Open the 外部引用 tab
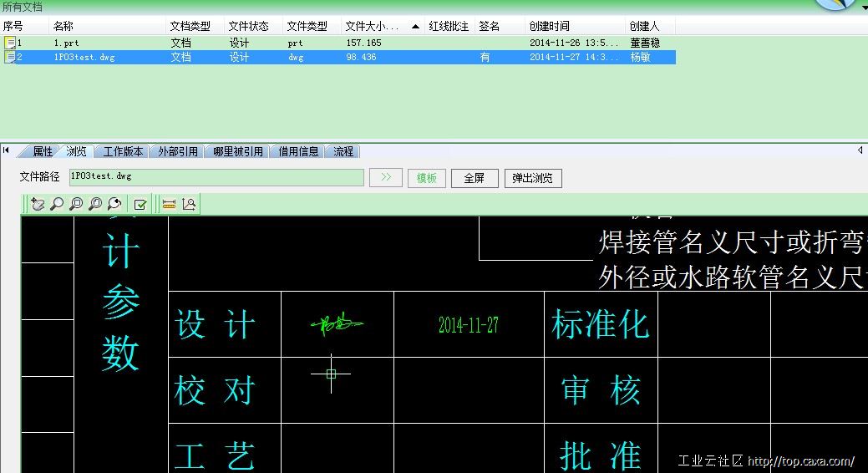Image resolution: width=868 pixels, height=473 pixels. 178,152
